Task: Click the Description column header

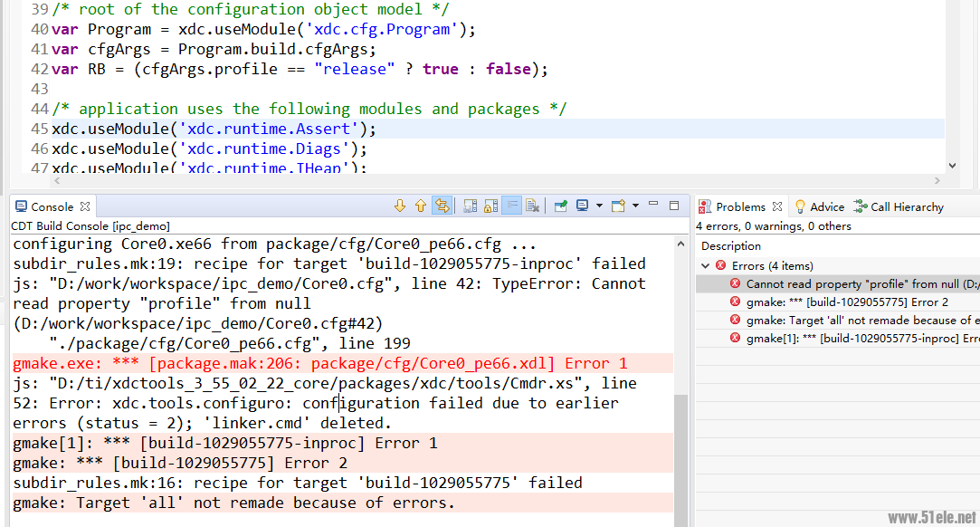Action: [x=731, y=245]
